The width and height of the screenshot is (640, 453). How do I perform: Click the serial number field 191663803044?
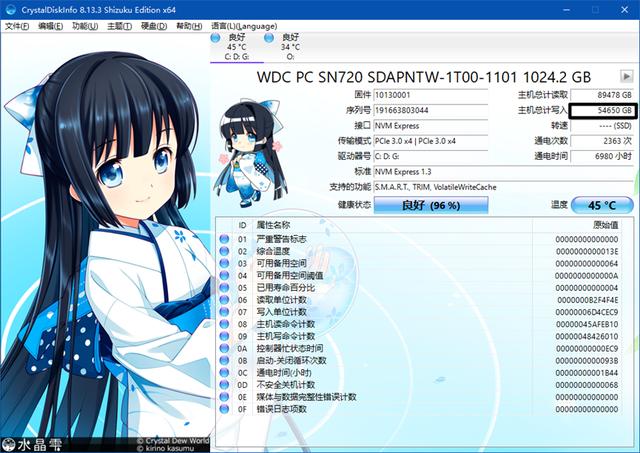point(431,110)
